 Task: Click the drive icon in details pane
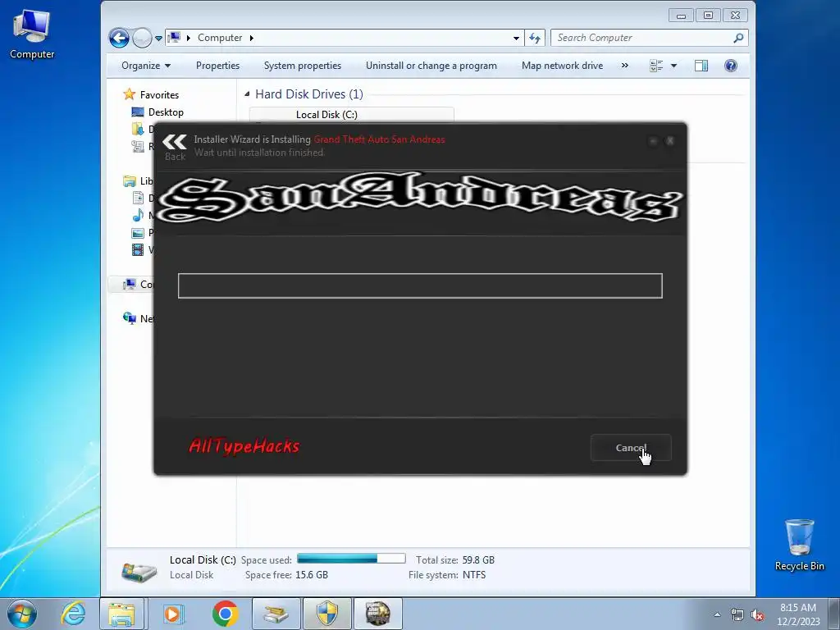[x=139, y=571]
